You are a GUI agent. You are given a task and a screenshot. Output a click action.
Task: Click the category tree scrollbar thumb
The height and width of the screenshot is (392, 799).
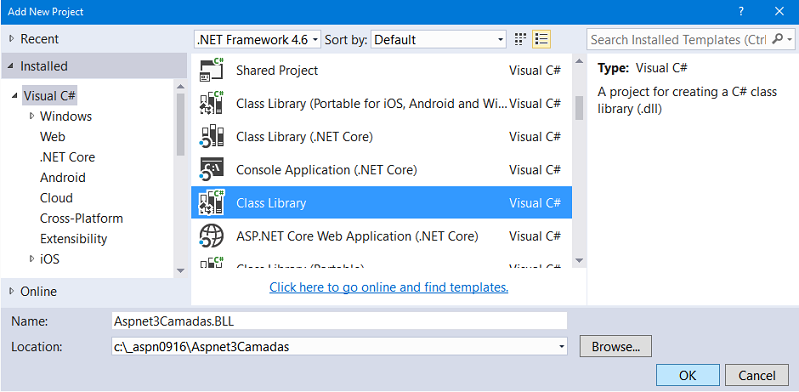pyautogui.click(x=180, y=125)
